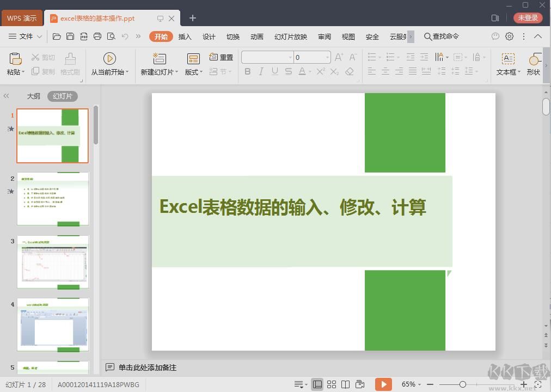Click the zoom slider handle
The image size is (551, 392).
(462, 384)
